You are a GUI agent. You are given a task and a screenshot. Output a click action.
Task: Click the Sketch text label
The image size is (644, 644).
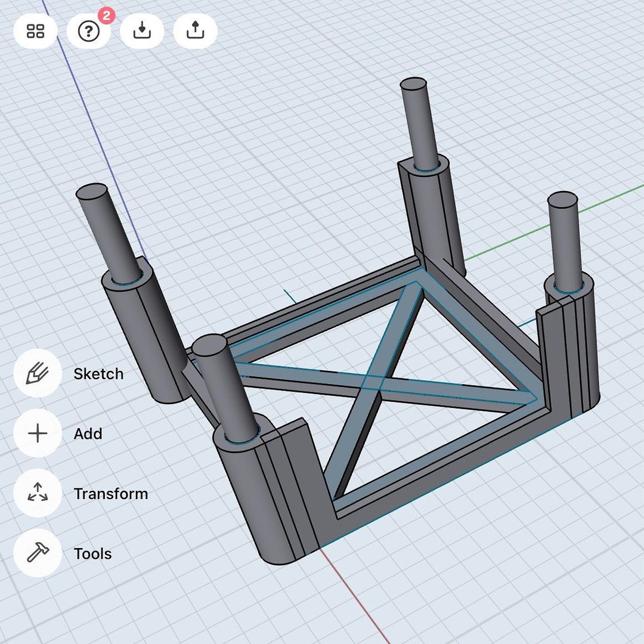coord(98,374)
